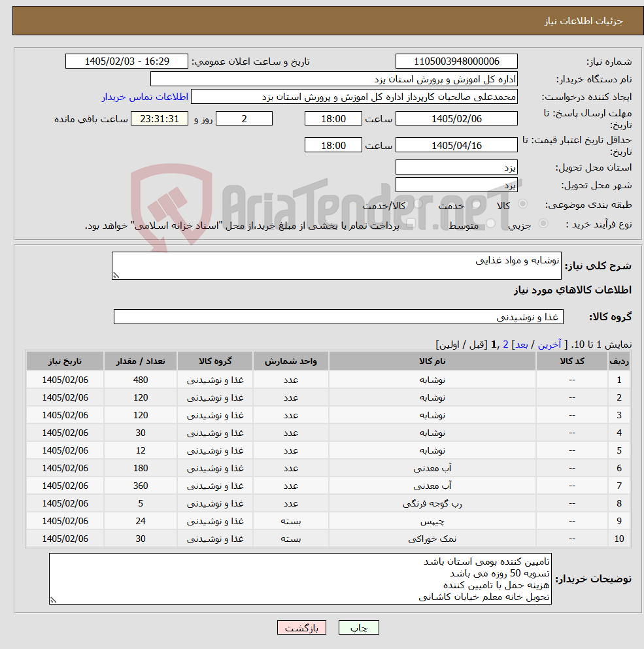The height and width of the screenshot is (649, 644).
Task: Click quantity 5 in رب گوجه فرنگی row
Action: [x=141, y=503]
